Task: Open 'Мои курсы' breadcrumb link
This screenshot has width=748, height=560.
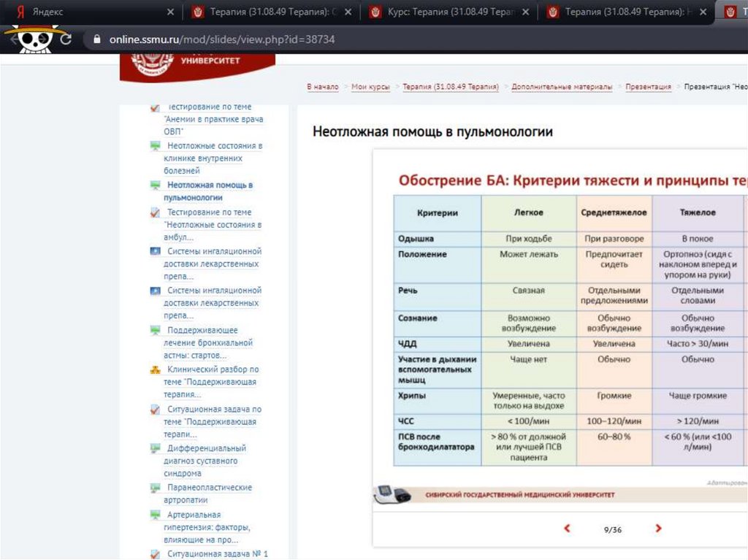Action: point(370,87)
